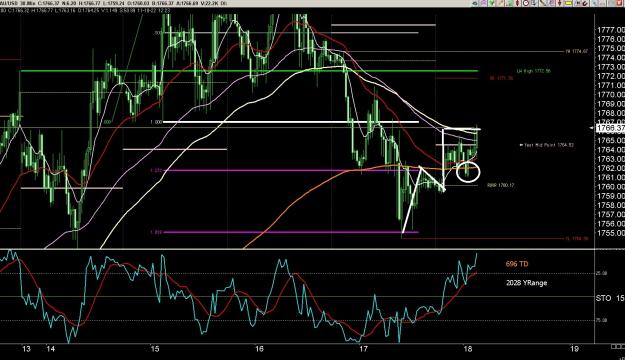
Task: Select the current price tag 1766.37
Action: pyautogui.click(x=610, y=128)
